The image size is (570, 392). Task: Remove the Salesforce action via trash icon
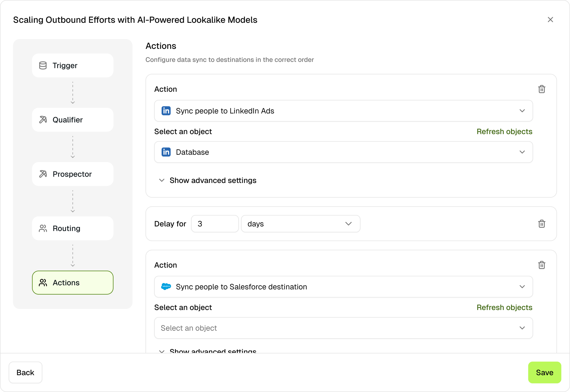(541, 265)
